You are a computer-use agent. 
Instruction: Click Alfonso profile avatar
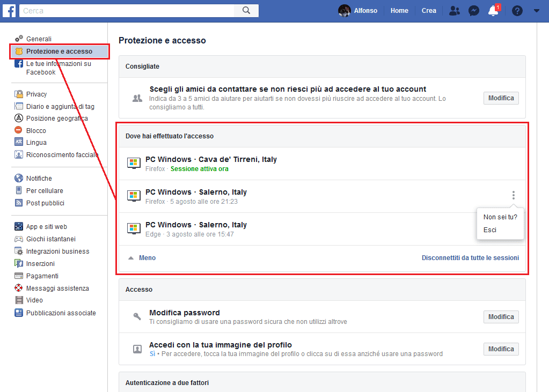[x=345, y=11]
